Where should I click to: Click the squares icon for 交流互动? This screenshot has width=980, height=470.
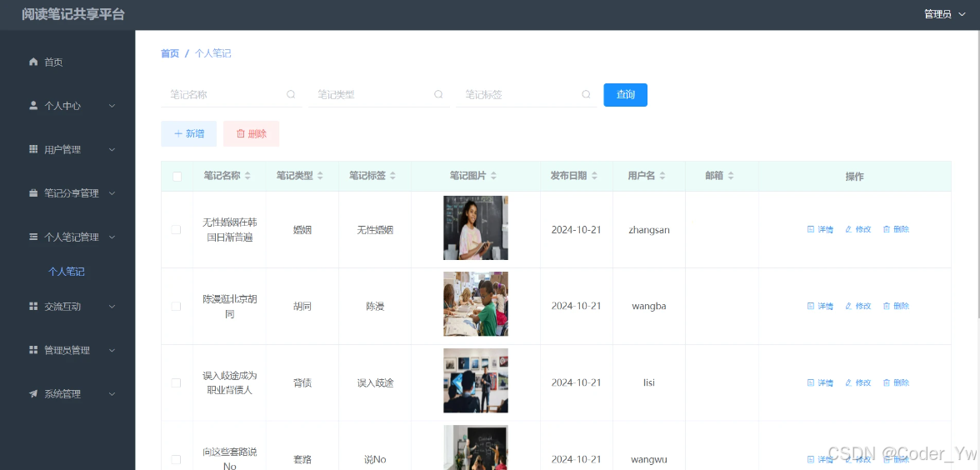pos(33,307)
